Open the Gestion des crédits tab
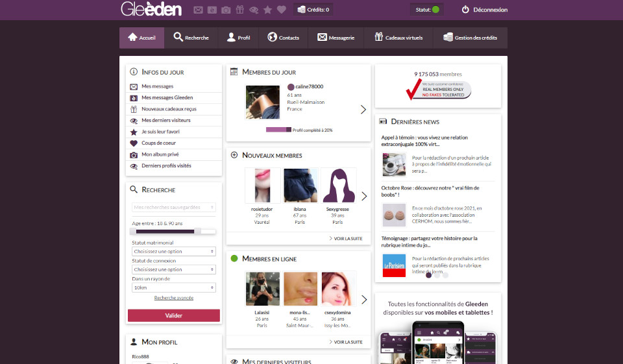Image resolution: width=623 pixels, height=364 pixels. coord(470,38)
